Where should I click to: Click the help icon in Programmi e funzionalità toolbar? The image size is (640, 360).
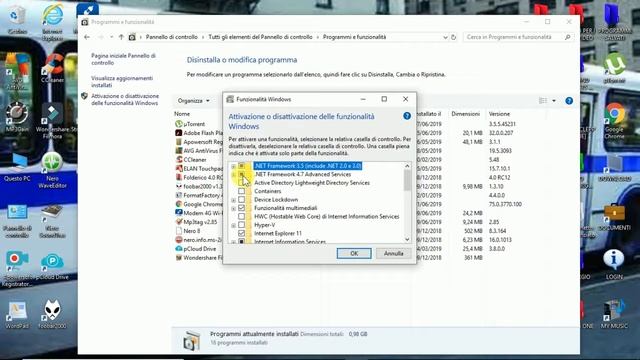click(569, 101)
